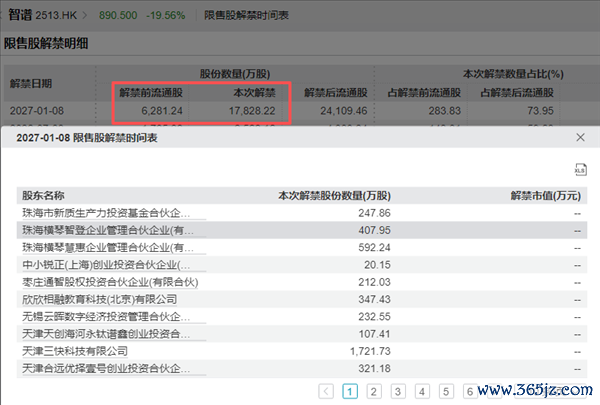The image size is (600, 405).
Task: Export table to XLS file icon
Action: pos(580,169)
